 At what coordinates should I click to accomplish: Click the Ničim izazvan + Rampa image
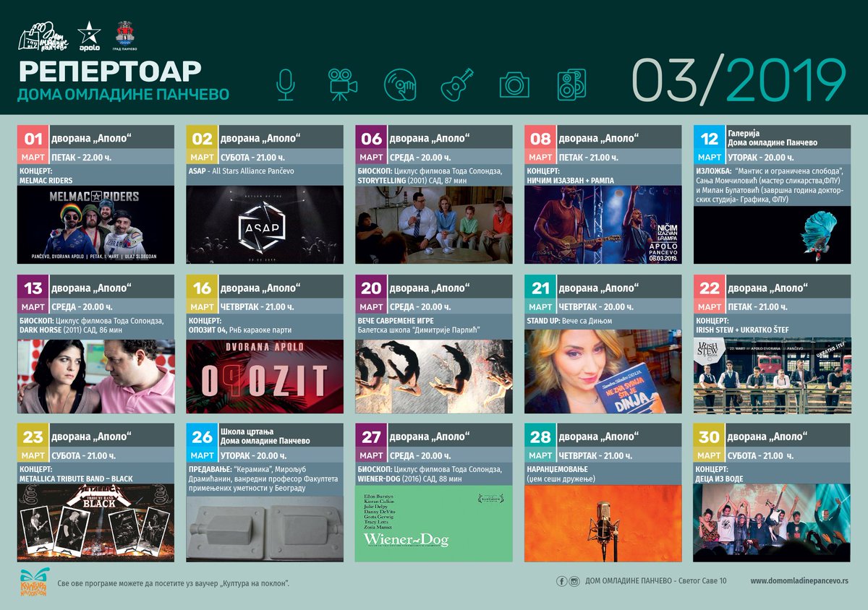(x=603, y=225)
